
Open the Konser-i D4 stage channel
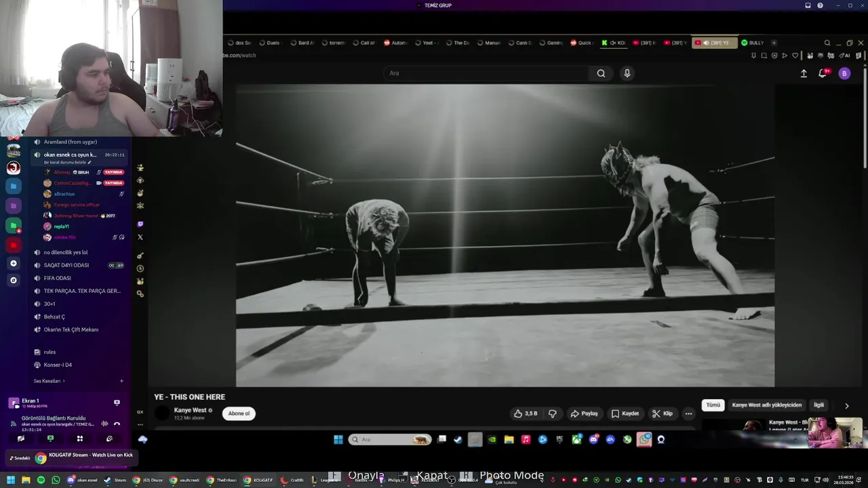pyautogui.click(x=58, y=365)
